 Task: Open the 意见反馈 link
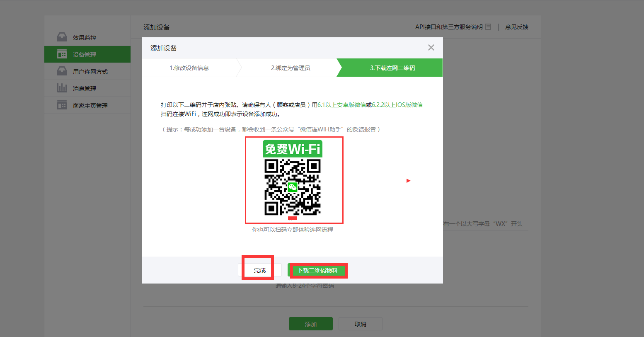(x=516, y=27)
